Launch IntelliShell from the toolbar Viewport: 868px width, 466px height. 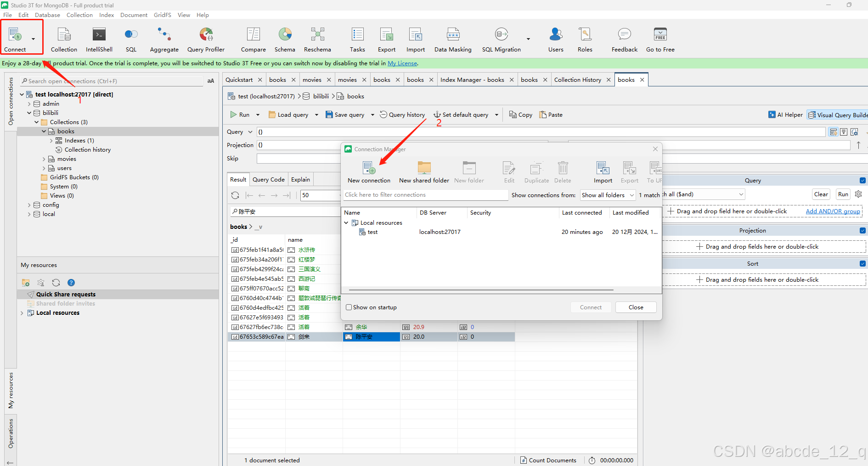99,40
